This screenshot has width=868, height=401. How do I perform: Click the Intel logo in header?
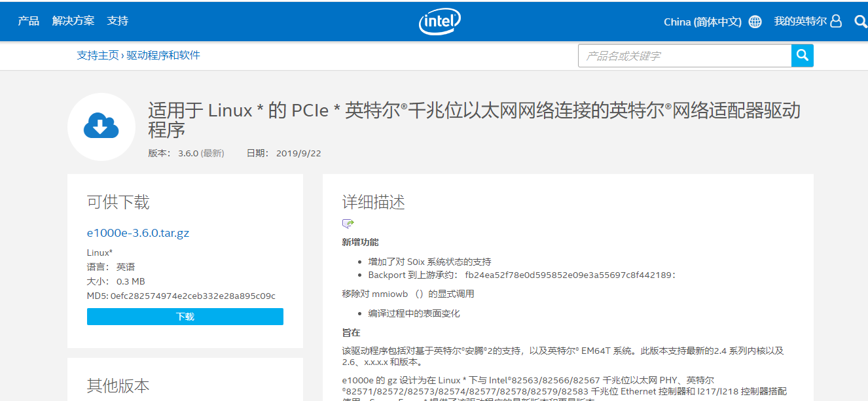pyautogui.click(x=440, y=22)
